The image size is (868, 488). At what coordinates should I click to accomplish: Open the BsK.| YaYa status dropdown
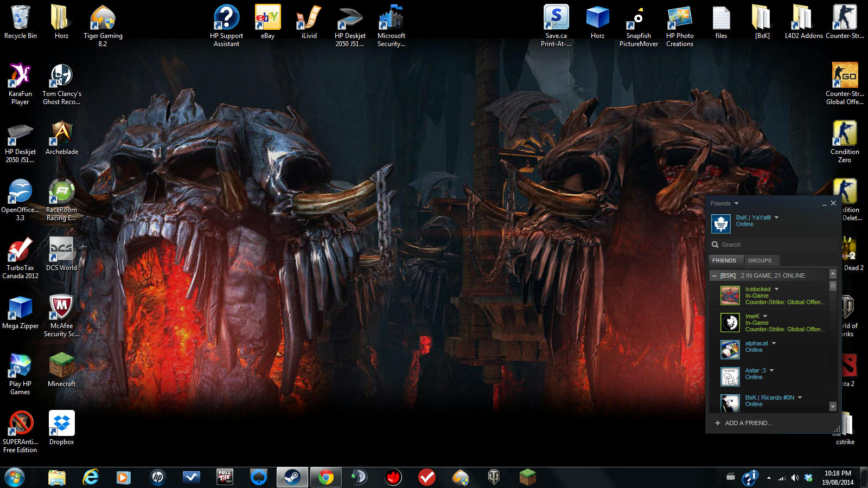pyautogui.click(x=776, y=217)
